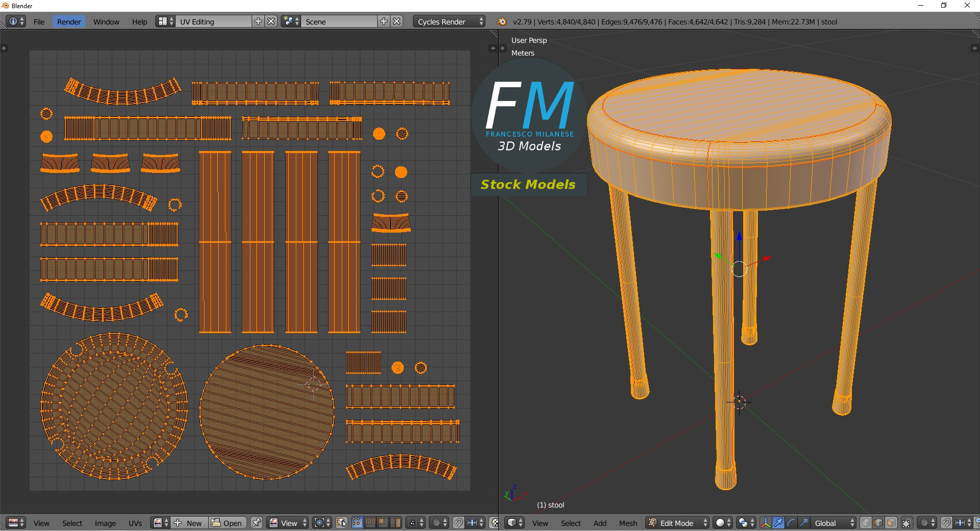
Task: Browse screen layouts icon beside UV Editing
Action: pyautogui.click(x=166, y=21)
